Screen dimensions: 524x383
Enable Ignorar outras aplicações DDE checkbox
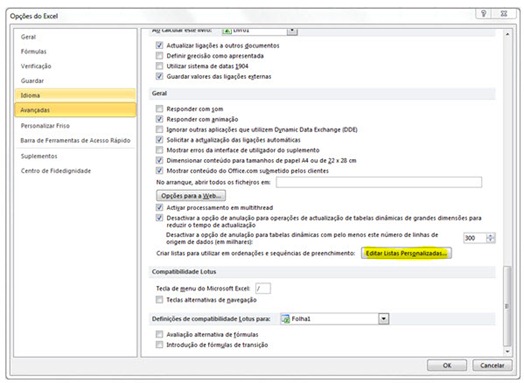click(x=159, y=129)
